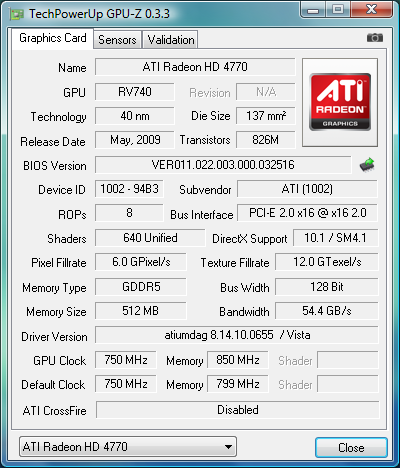Click the Revision value N/A
400x468 pixels.
pos(266,92)
